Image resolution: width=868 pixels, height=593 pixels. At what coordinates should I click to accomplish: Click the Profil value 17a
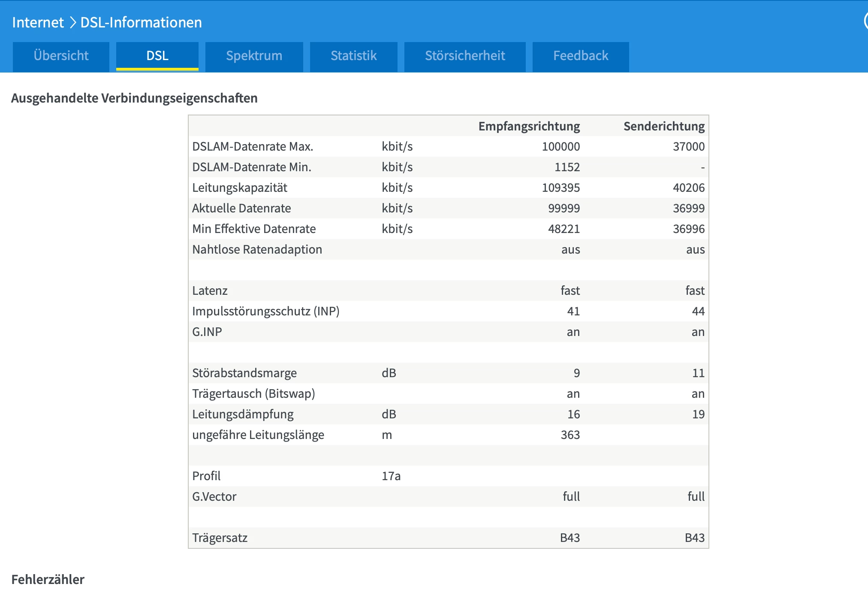[391, 476]
